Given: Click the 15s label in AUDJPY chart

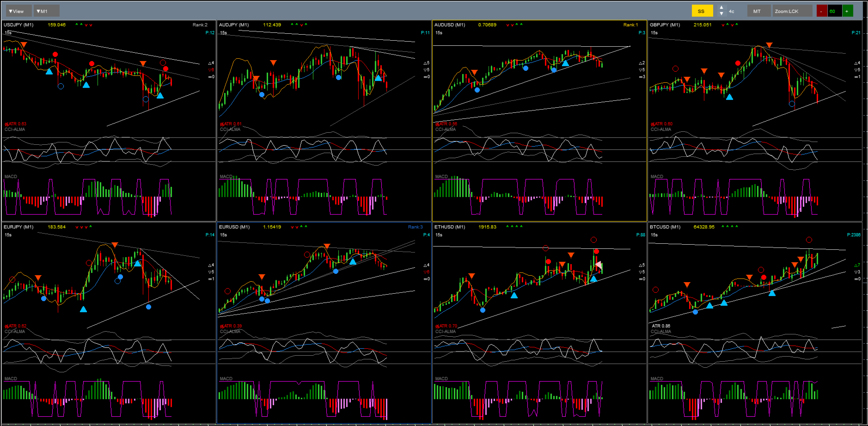Looking at the screenshot, I should pyautogui.click(x=223, y=33).
